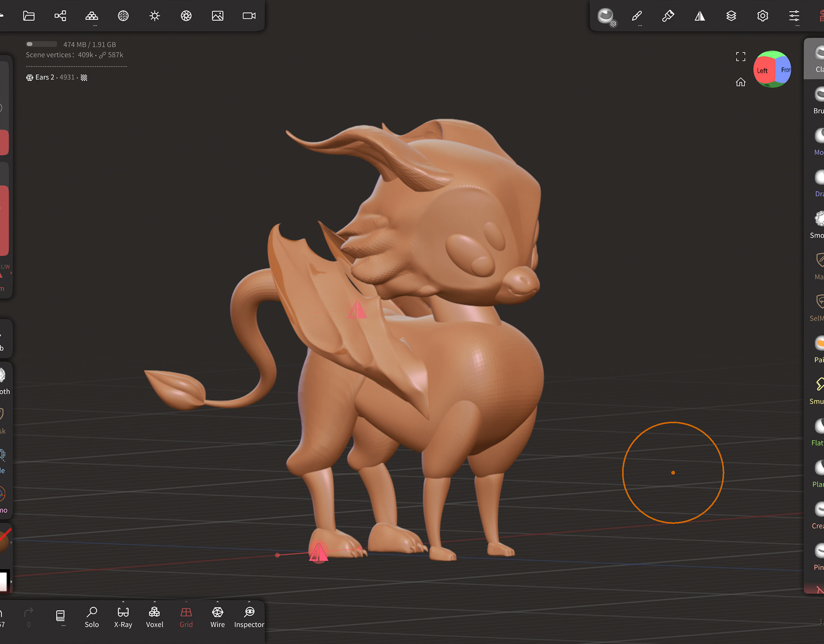
Task: Expand the caret above X-Ray
Action: click(123, 601)
